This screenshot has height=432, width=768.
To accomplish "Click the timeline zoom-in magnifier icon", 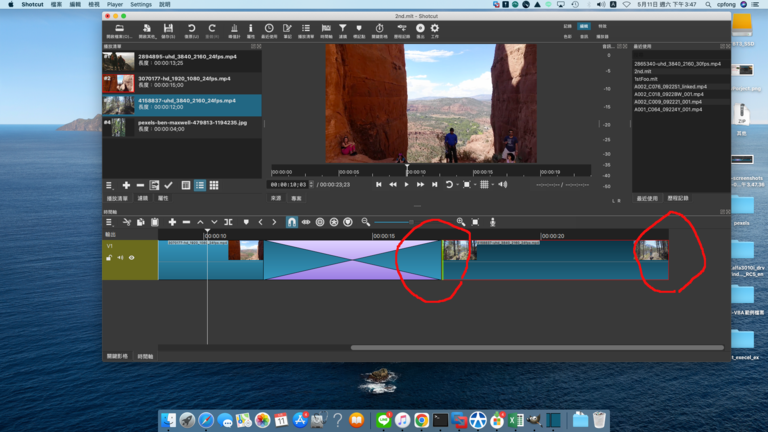I will [x=460, y=222].
